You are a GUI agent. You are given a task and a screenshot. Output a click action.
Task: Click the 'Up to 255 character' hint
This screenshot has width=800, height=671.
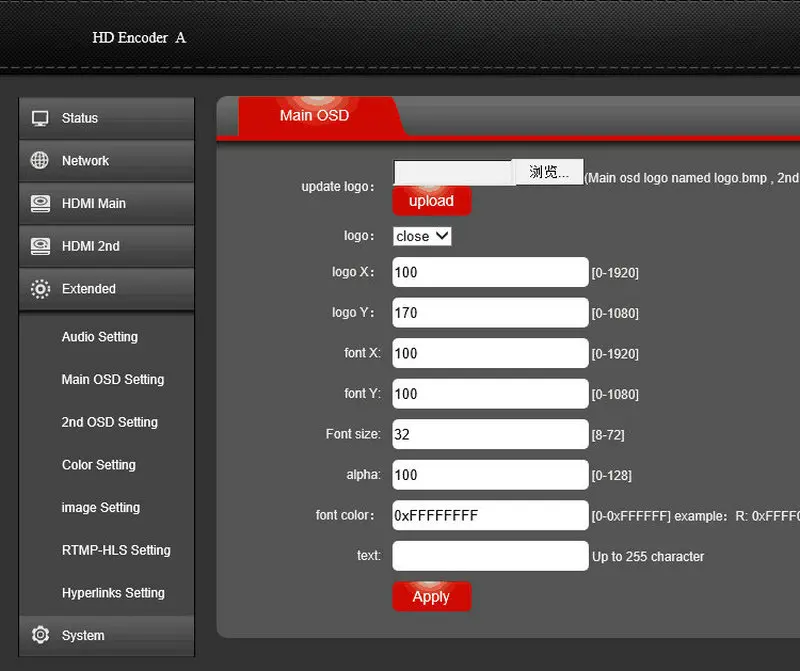648,557
